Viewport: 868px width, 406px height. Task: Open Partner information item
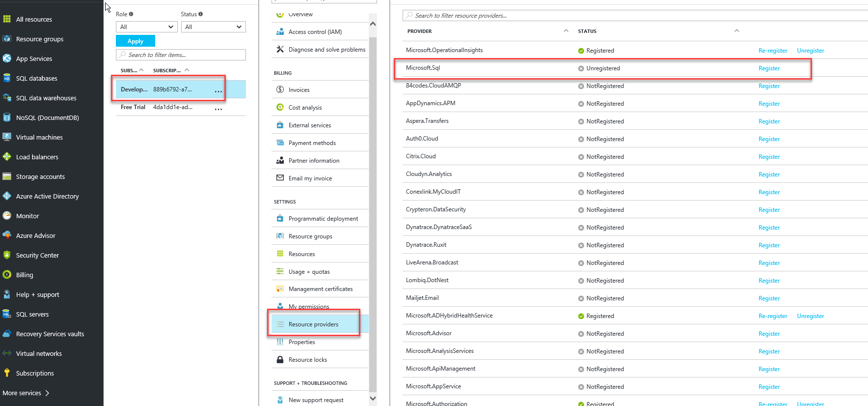[x=320, y=160]
